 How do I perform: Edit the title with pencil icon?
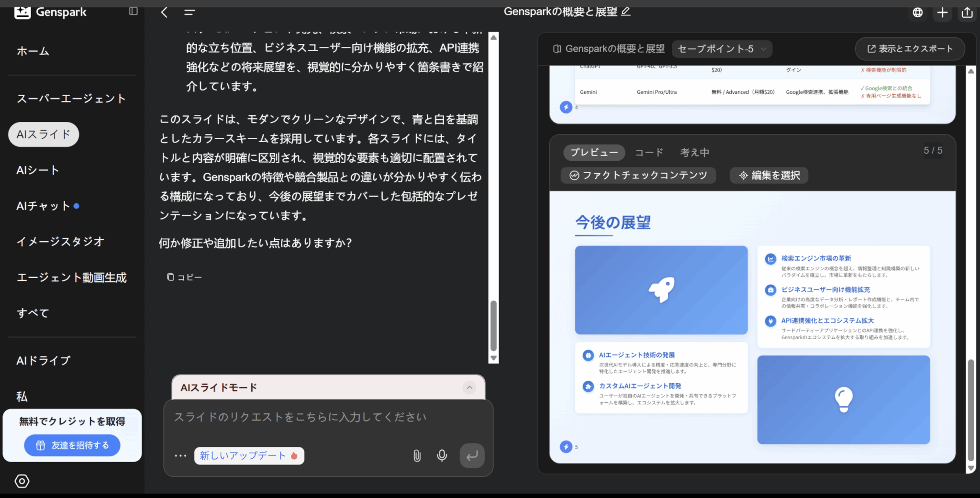click(626, 11)
